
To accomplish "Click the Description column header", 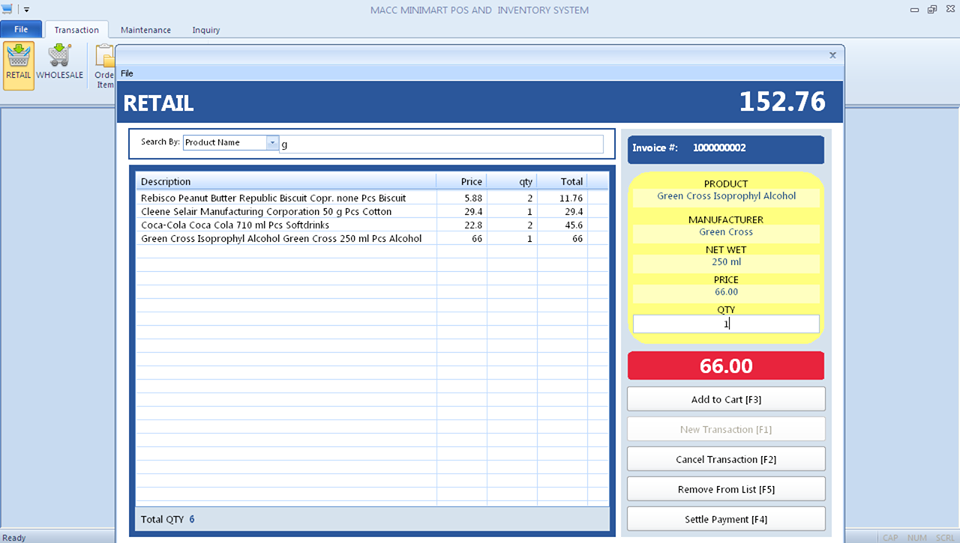I will tap(287, 181).
